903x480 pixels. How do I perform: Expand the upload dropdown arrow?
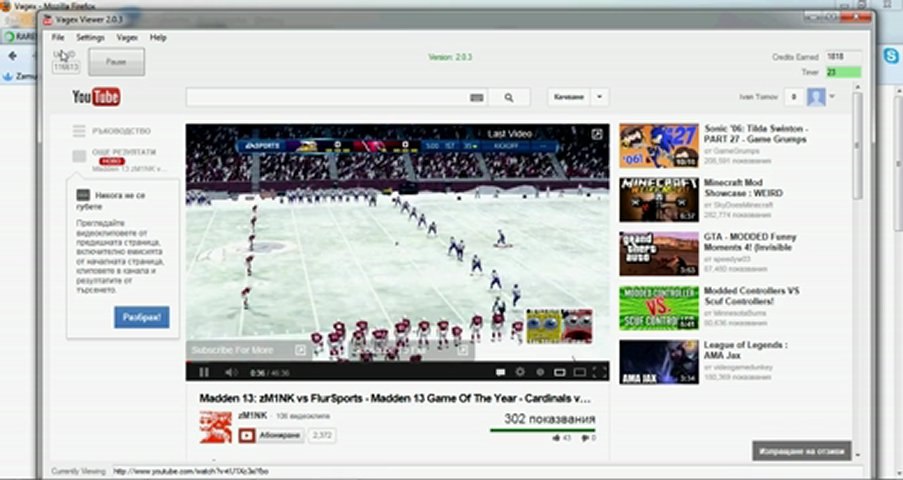[x=600, y=97]
